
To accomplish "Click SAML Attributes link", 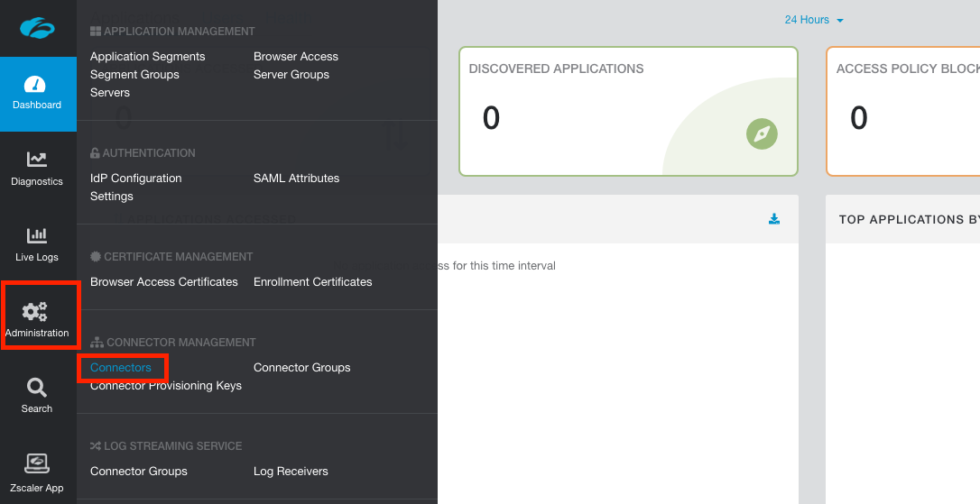I will point(296,179).
